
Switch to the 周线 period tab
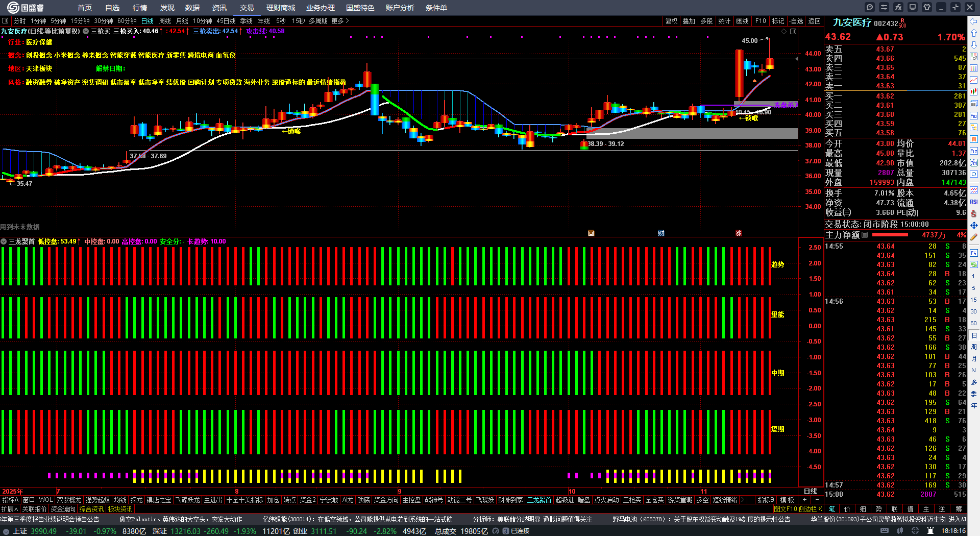[x=165, y=21]
